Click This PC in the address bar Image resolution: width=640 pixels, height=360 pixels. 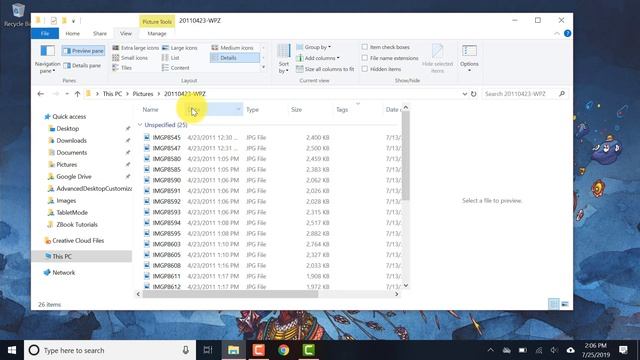tap(112, 94)
